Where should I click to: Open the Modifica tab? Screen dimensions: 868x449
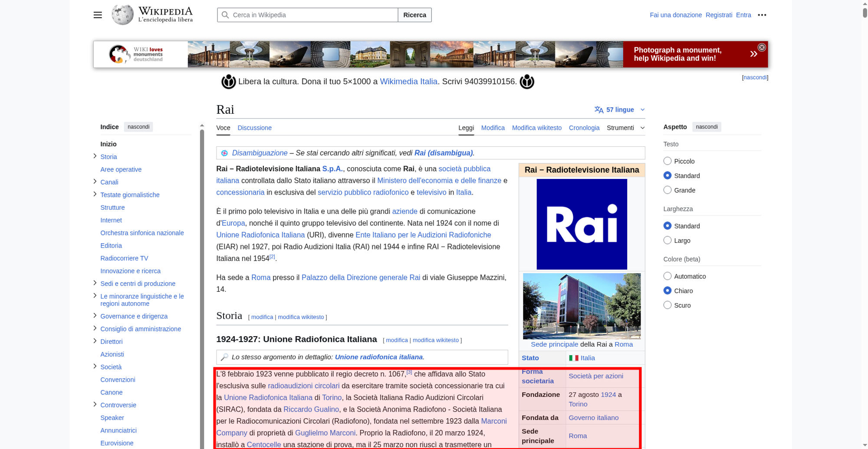(493, 128)
